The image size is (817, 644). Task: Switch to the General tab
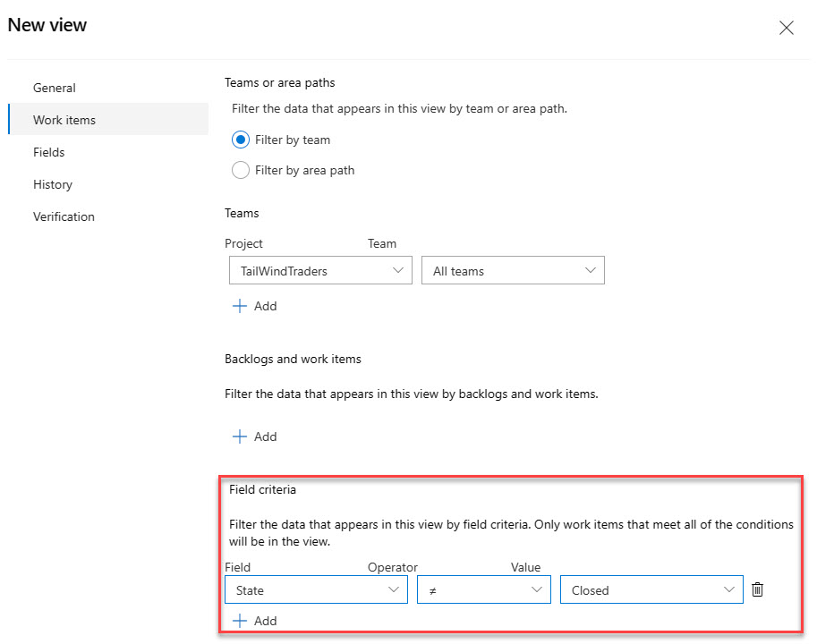pyautogui.click(x=55, y=88)
